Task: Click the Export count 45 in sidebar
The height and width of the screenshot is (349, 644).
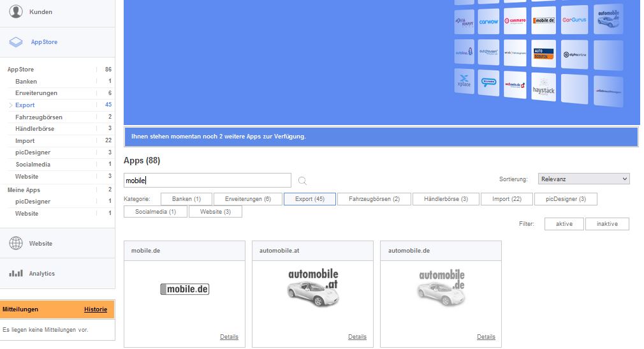Action: 108,105
